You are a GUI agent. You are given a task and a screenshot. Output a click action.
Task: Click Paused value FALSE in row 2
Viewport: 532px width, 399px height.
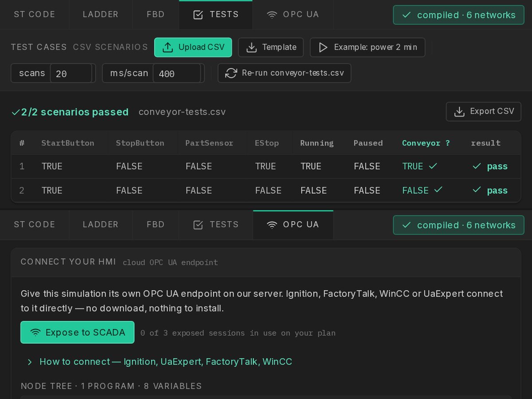pos(367,190)
